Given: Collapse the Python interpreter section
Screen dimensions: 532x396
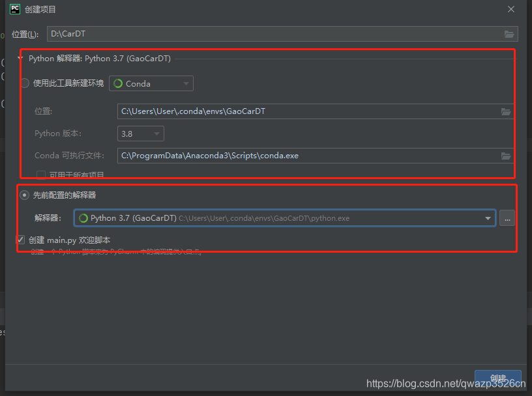Looking at the screenshot, I should [20, 59].
